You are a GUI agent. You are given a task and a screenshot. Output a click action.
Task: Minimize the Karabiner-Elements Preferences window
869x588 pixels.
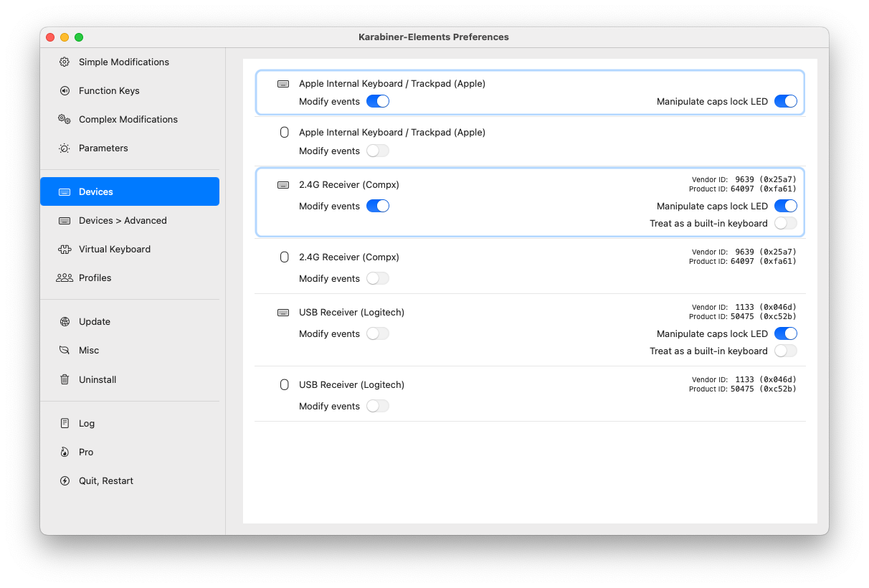click(65, 37)
